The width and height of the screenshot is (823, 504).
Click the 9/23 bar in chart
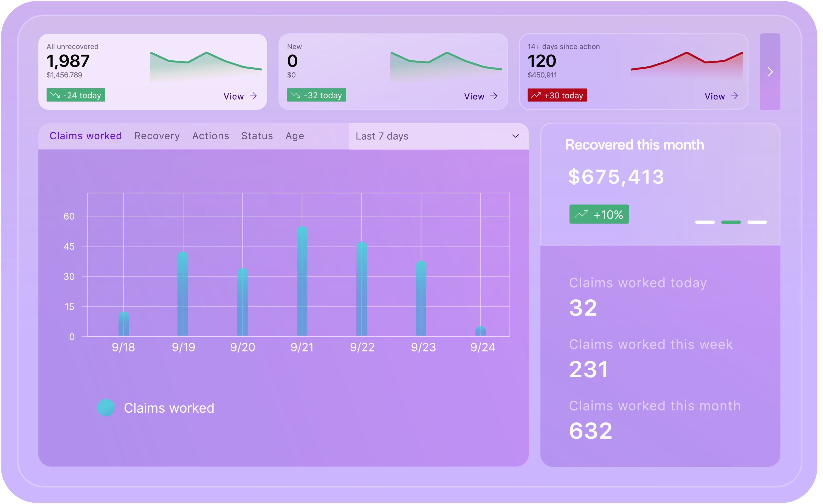coord(421,299)
